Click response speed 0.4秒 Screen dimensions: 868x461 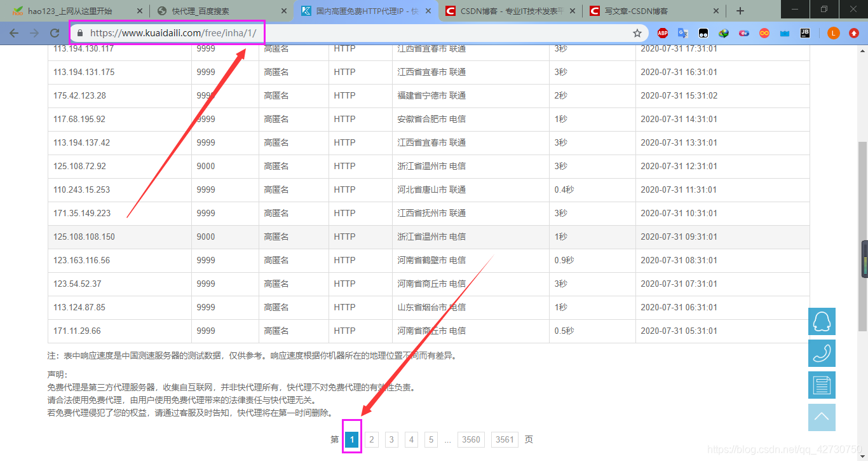coord(564,189)
